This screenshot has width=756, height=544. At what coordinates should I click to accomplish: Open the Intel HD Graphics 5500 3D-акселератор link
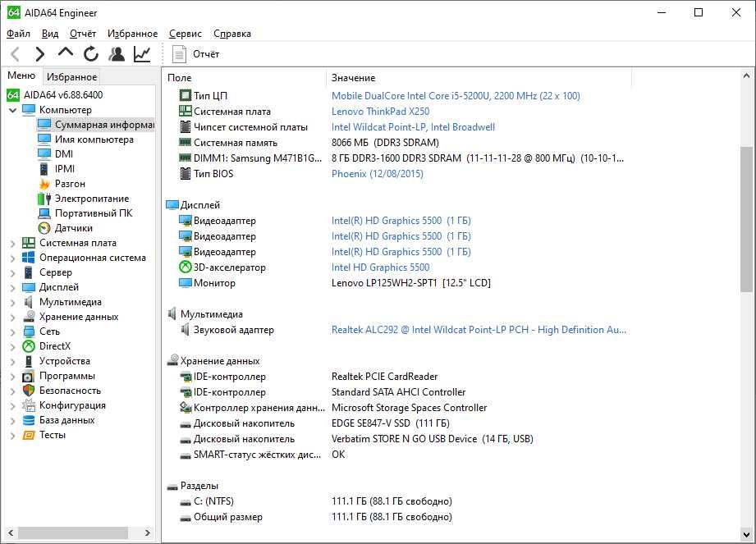(380, 267)
